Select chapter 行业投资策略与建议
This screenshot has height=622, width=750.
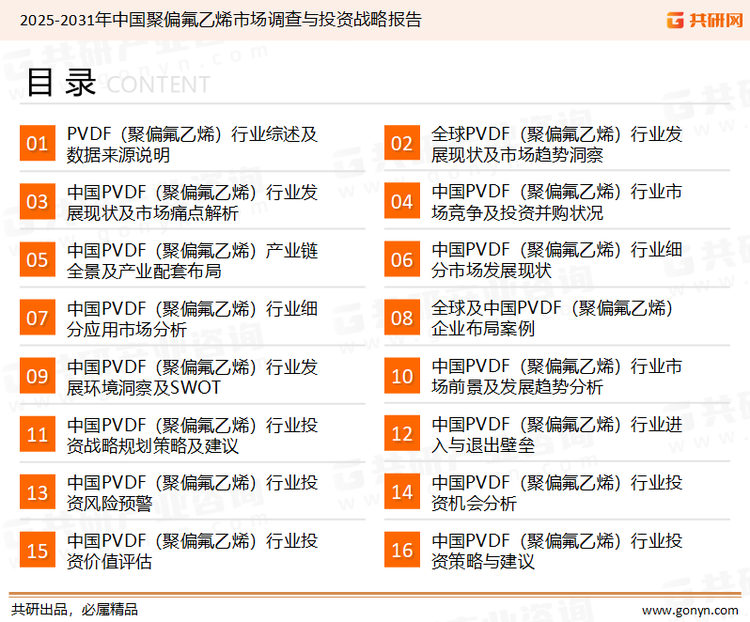click(x=556, y=552)
